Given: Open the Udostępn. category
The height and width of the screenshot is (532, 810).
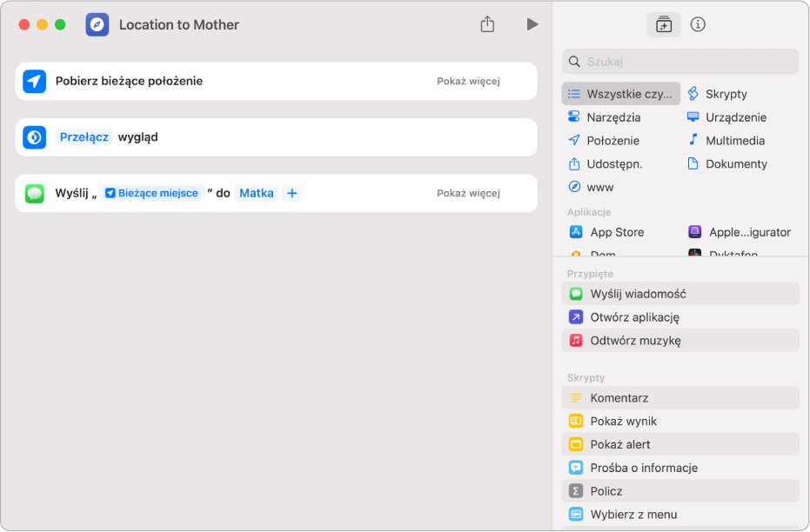Looking at the screenshot, I should 605,163.
